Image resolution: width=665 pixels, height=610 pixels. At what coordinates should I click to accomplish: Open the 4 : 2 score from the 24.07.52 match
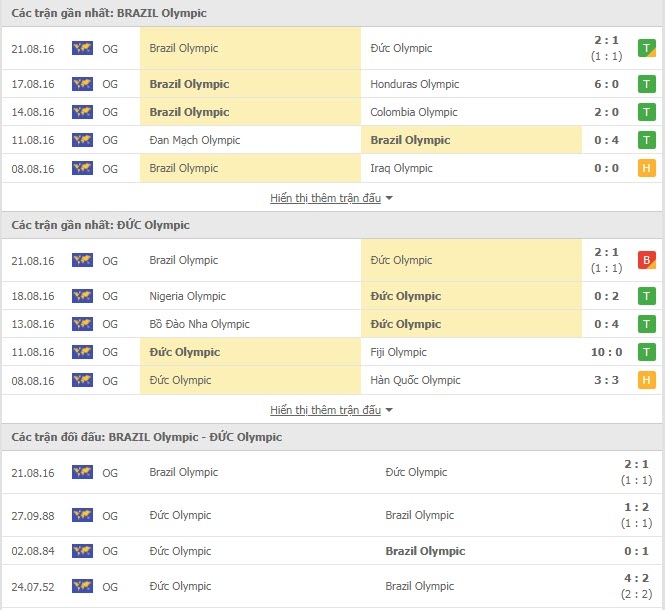636,578
